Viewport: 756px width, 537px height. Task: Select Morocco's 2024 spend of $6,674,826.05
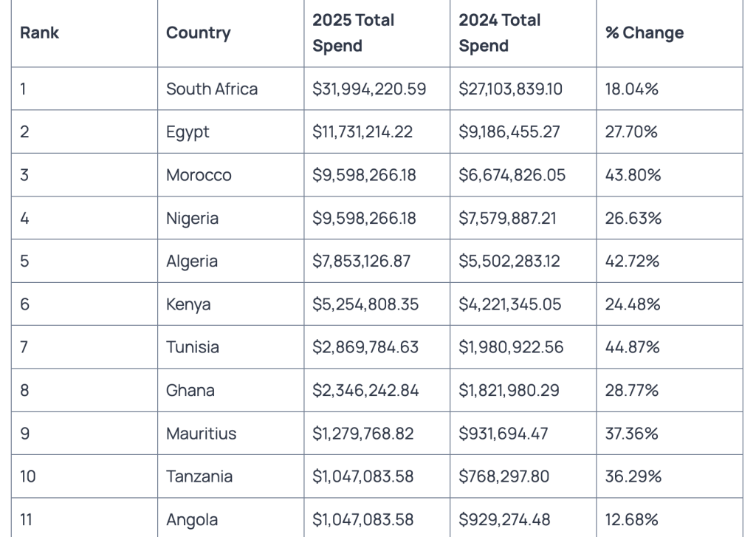coord(510,175)
